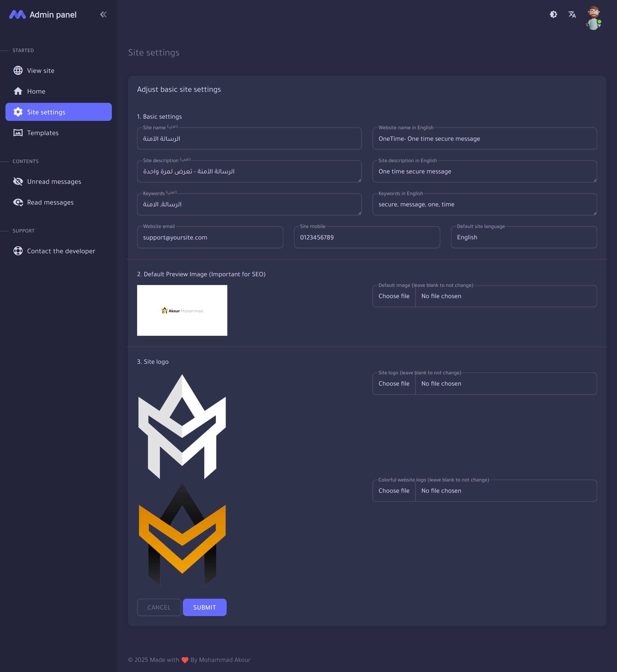Choose file for Colorful website logo
Screen dimensions: 617x672
[x=394, y=491]
